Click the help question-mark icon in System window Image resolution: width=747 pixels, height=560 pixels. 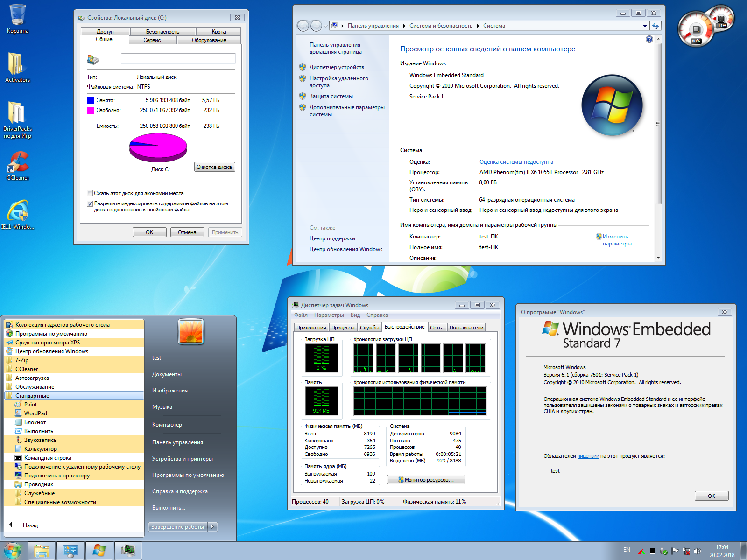pos(649,39)
